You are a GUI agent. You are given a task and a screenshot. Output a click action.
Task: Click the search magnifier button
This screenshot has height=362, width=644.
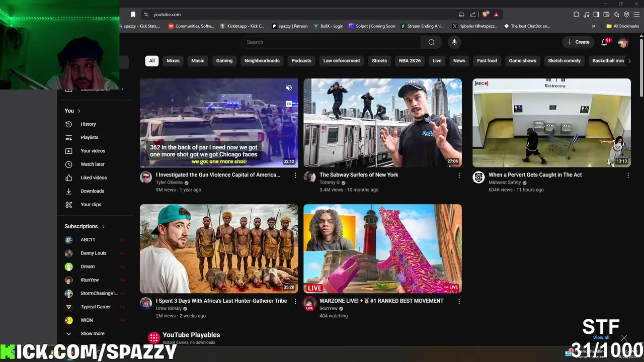click(431, 42)
